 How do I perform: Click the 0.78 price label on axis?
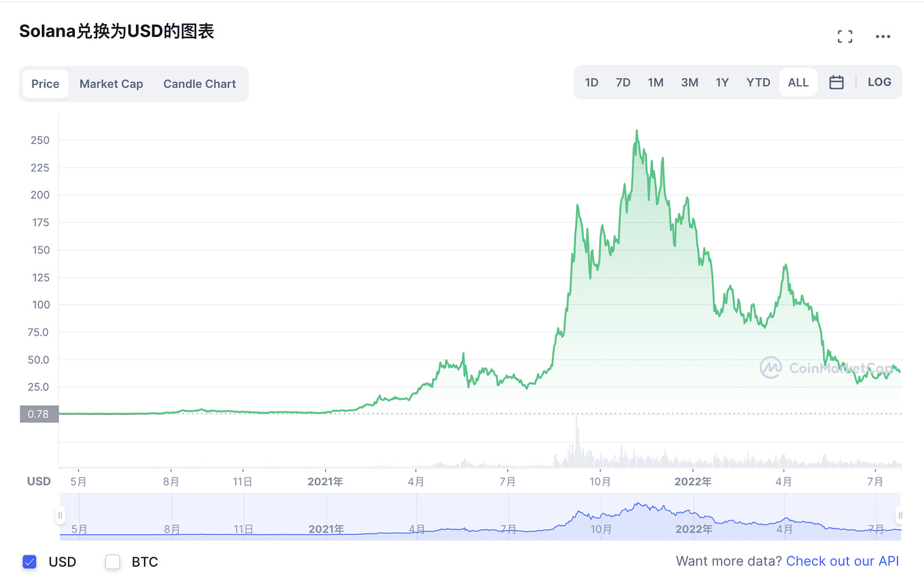point(39,414)
